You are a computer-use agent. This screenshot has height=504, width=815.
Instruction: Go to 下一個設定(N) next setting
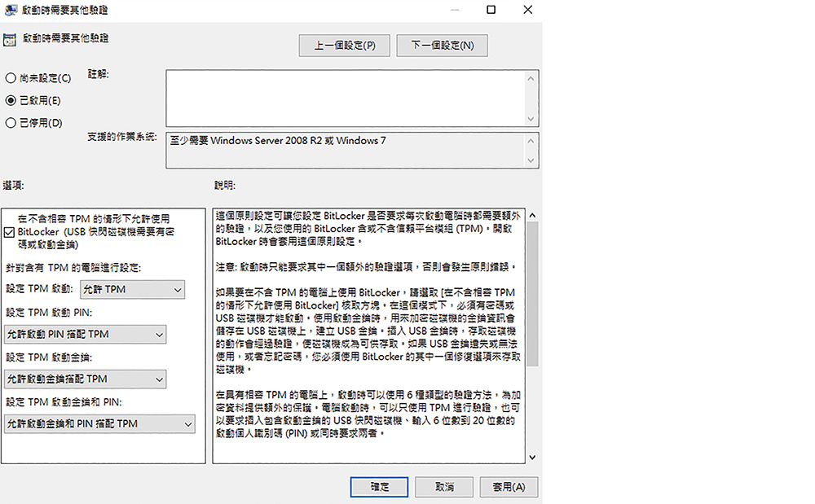(x=442, y=46)
